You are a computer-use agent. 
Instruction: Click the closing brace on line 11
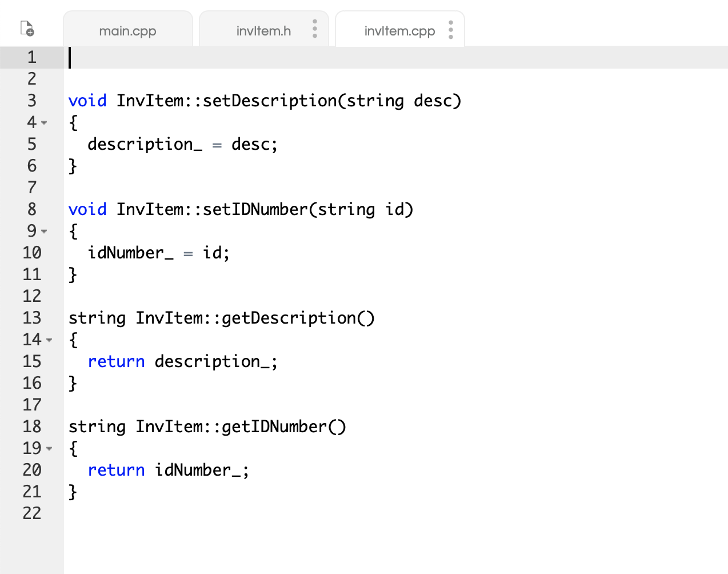click(73, 274)
